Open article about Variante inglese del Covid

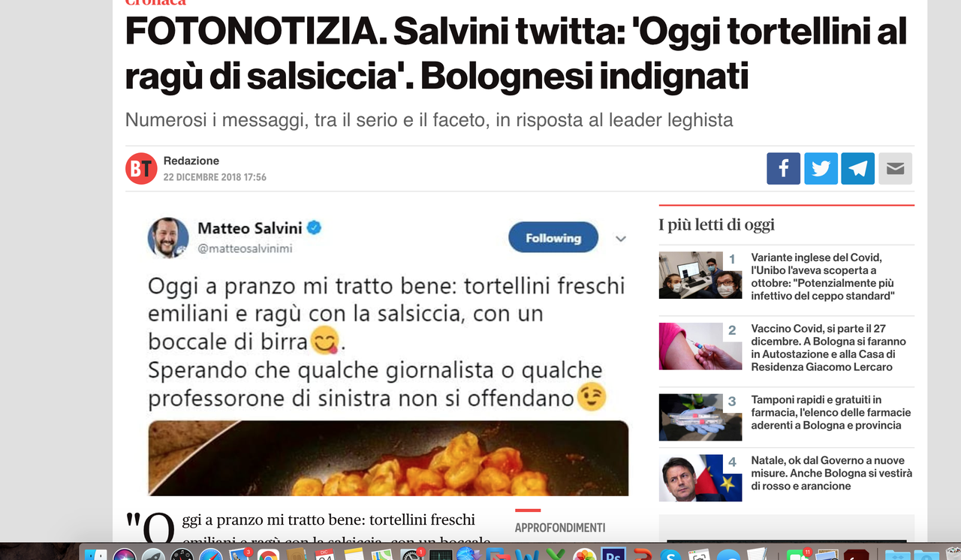tap(823, 277)
